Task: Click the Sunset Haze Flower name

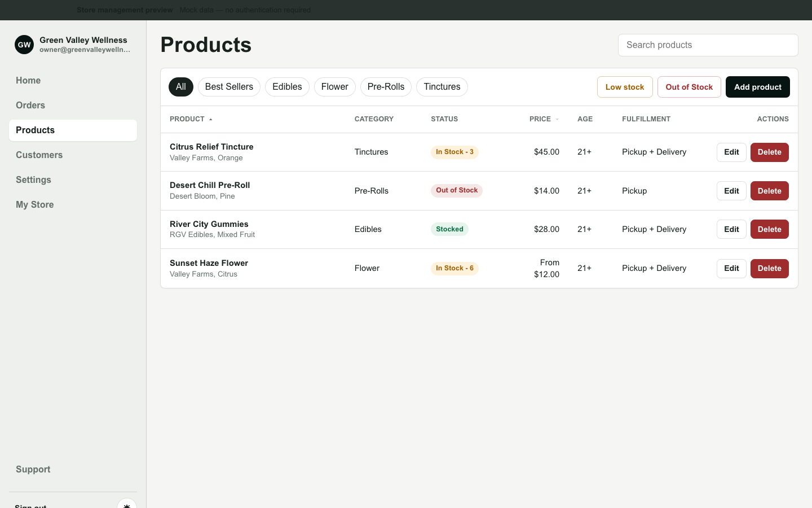Action: tap(209, 263)
